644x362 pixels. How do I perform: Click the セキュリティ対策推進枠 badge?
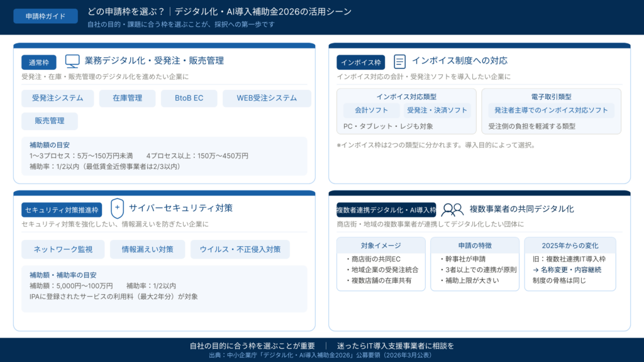click(62, 210)
